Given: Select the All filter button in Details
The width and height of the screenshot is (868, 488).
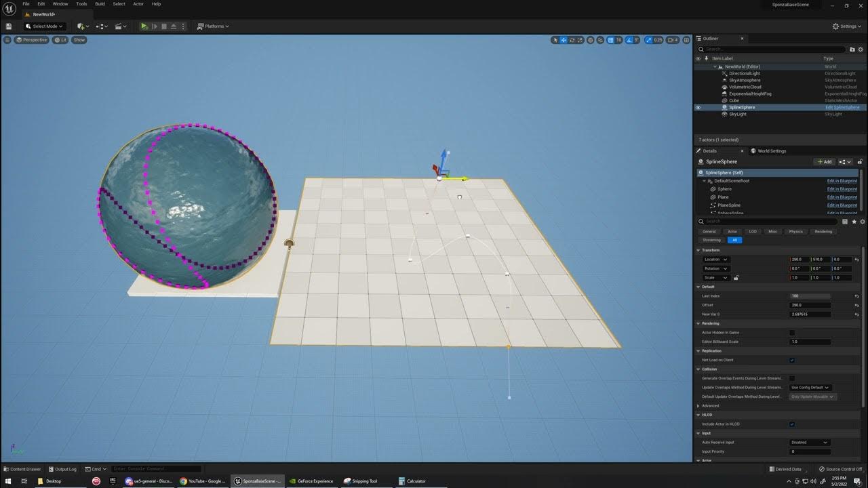Looking at the screenshot, I should click(734, 240).
